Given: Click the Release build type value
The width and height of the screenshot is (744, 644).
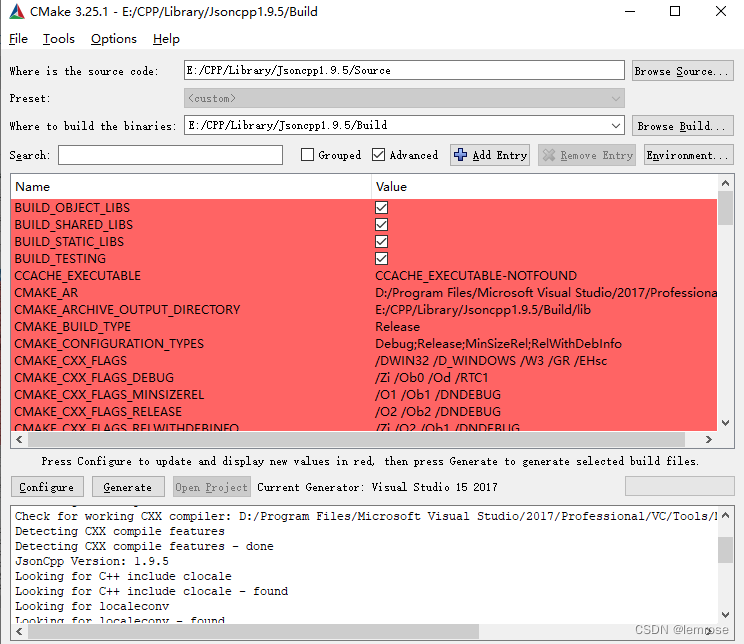Looking at the screenshot, I should coord(398,327).
